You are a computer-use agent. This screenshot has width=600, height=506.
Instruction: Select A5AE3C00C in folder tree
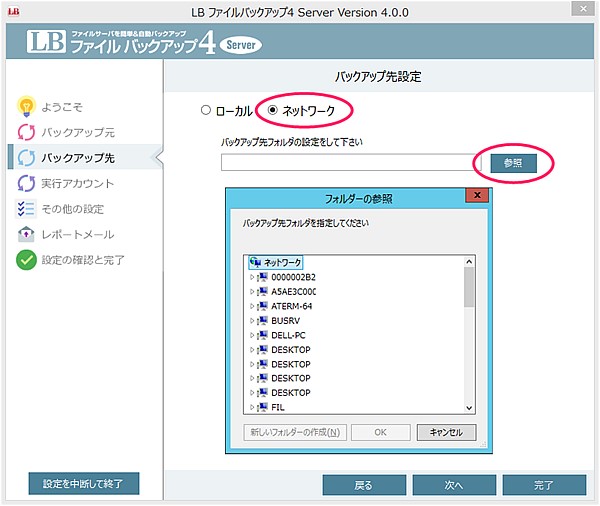pos(293,291)
